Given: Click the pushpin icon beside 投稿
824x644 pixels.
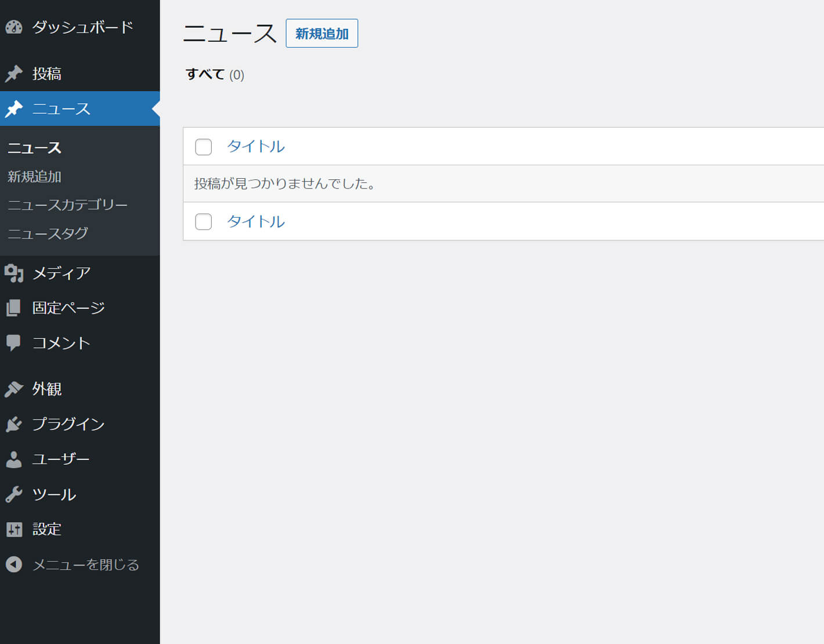Looking at the screenshot, I should (x=14, y=74).
